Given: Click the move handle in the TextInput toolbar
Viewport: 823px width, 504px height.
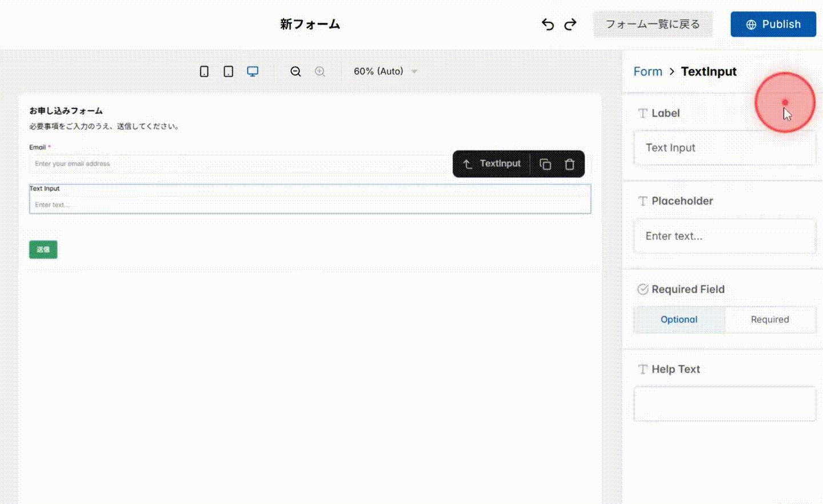Looking at the screenshot, I should coord(468,164).
